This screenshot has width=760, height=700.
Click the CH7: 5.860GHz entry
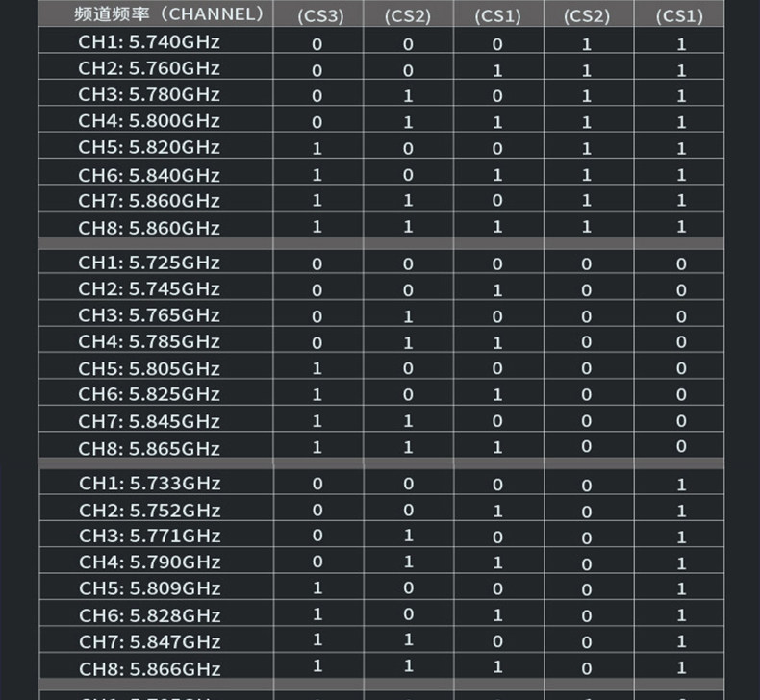tap(149, 201)
